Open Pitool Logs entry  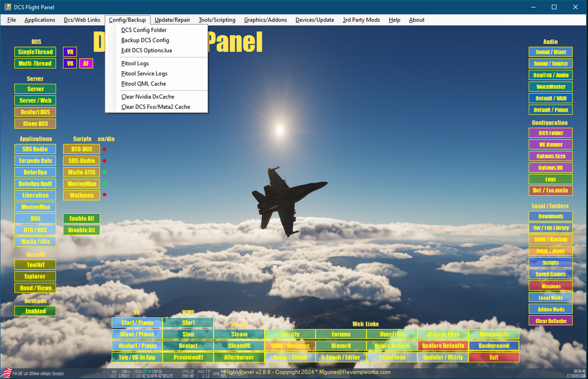coord(156,63)
